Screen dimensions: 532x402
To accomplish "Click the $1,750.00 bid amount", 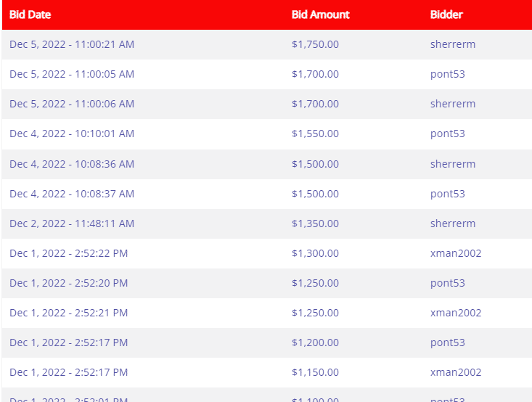I will point(315,44).
